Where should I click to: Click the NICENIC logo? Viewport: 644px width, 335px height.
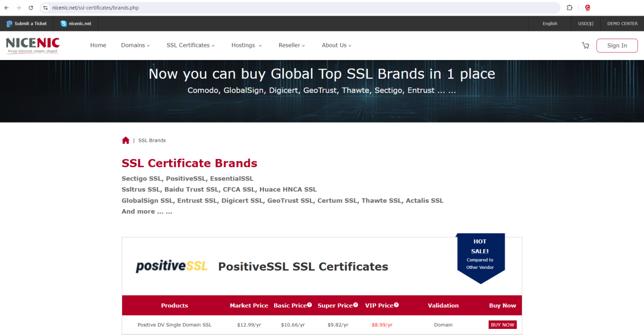point(32,45)
